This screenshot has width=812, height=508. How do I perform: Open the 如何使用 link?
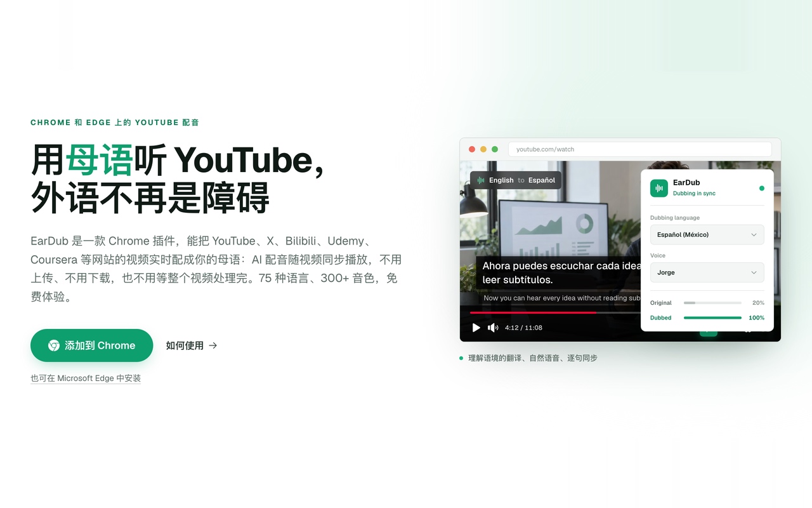coord(192,345)
